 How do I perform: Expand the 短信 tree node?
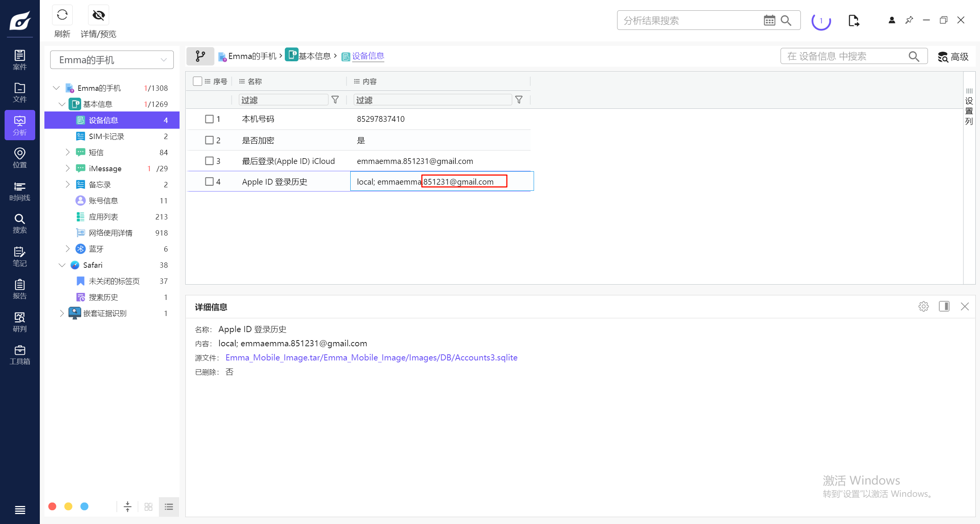coord(67,152)
